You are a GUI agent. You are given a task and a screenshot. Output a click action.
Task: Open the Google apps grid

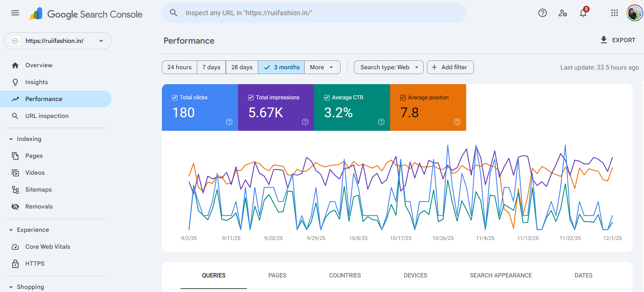pyautogui.click(x=614, y=13)
